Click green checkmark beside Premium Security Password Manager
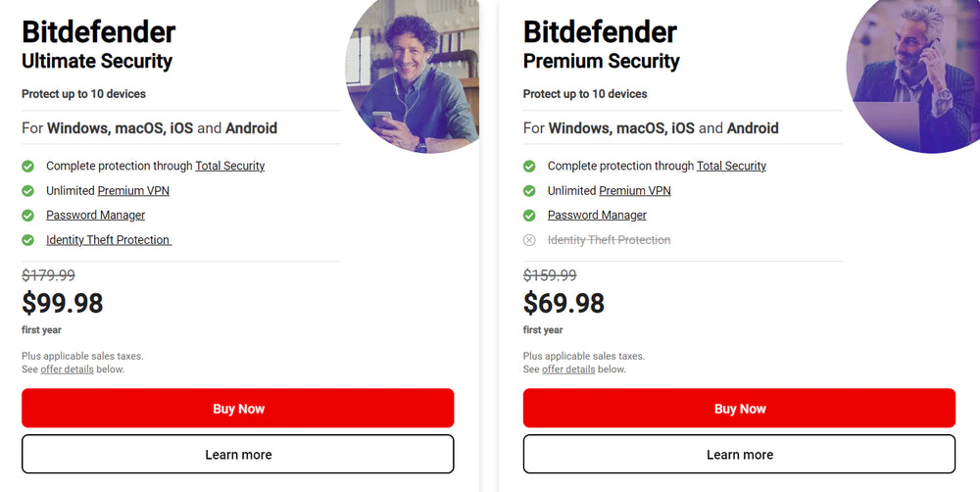 (x=529, y=216)
